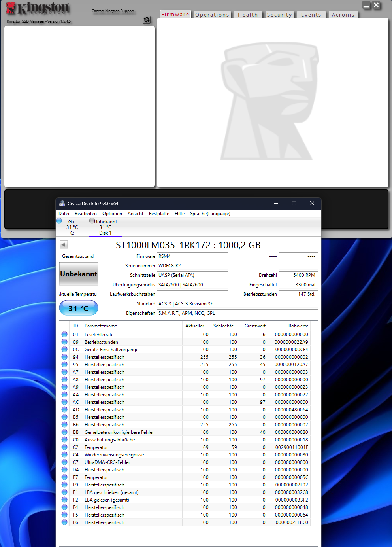This screenshot has height=547, width=392.
Task: Click the status orb of attribute BB
Action: click(x=64, y=432)
